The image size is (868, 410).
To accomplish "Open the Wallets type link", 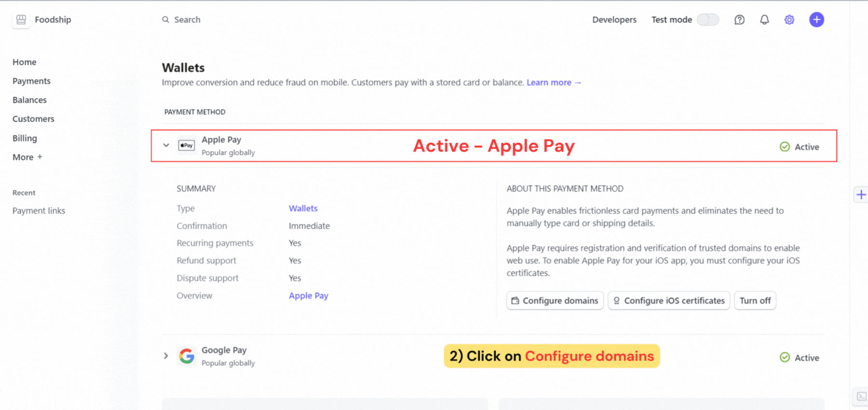I will [303, 208].
